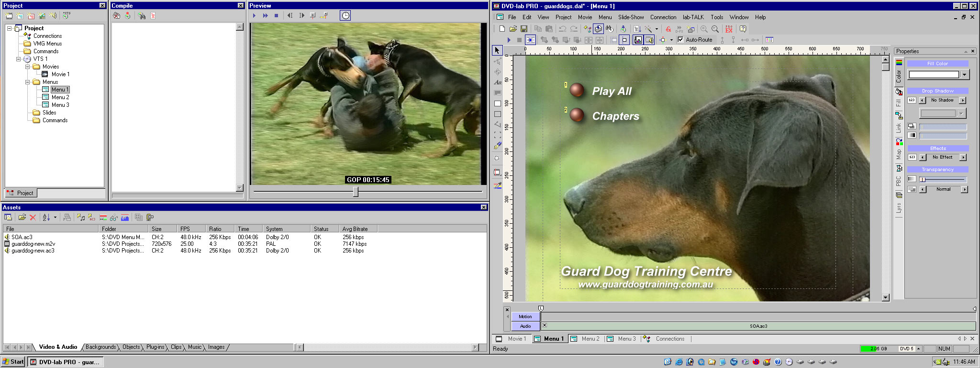Click the Audio track button

click(x=525, y=326)
